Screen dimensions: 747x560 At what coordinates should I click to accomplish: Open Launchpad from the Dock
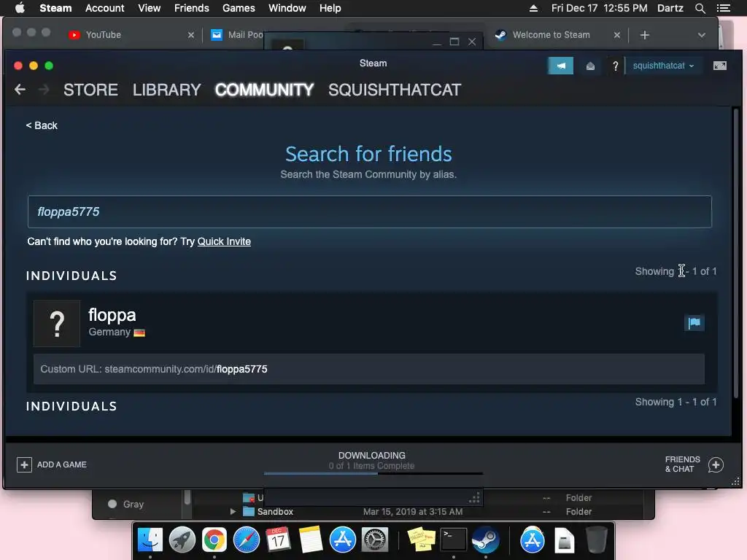tap(182, 540)
